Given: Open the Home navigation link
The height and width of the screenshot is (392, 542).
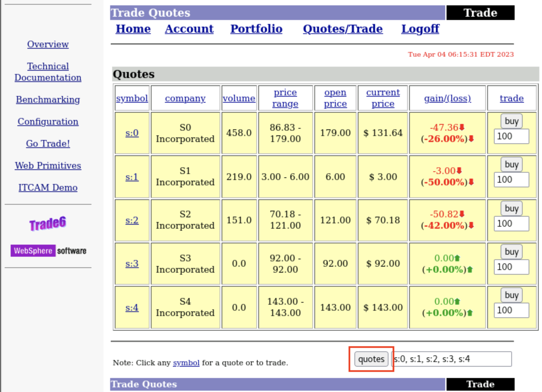Looking at the screenshot, I should click(133, 29).
